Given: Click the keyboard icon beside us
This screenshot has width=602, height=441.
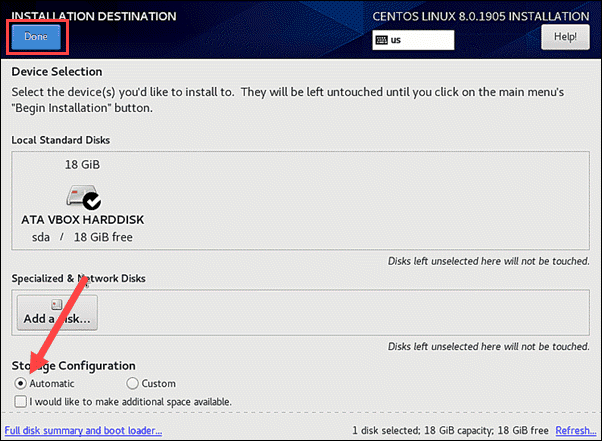Looking at the screenshot, I should tap(381, 40).
